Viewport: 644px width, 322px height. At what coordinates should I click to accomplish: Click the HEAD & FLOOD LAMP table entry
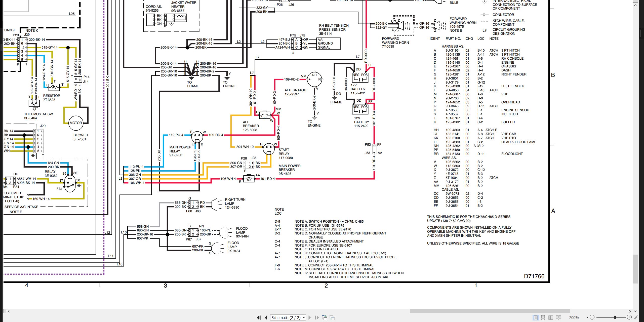(x=519, y=142)
